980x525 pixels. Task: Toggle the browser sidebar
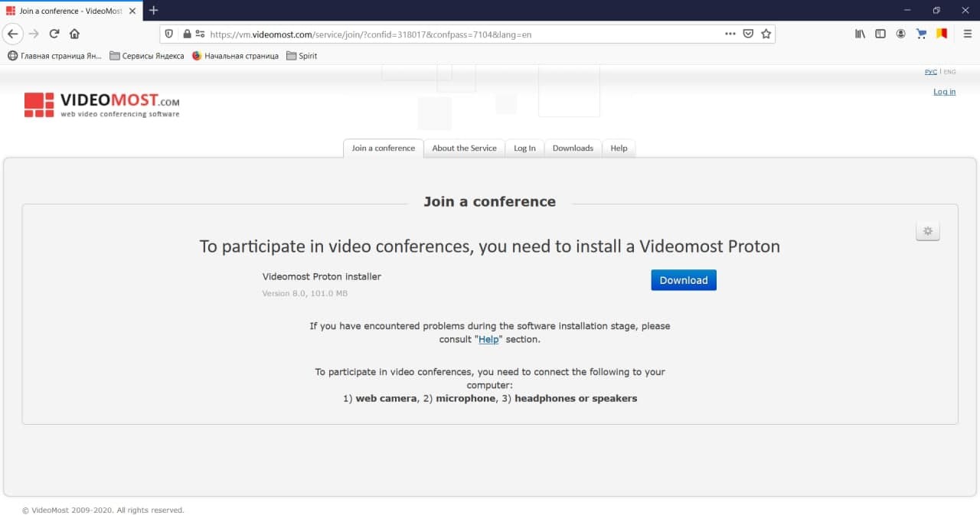pos(880,34)
